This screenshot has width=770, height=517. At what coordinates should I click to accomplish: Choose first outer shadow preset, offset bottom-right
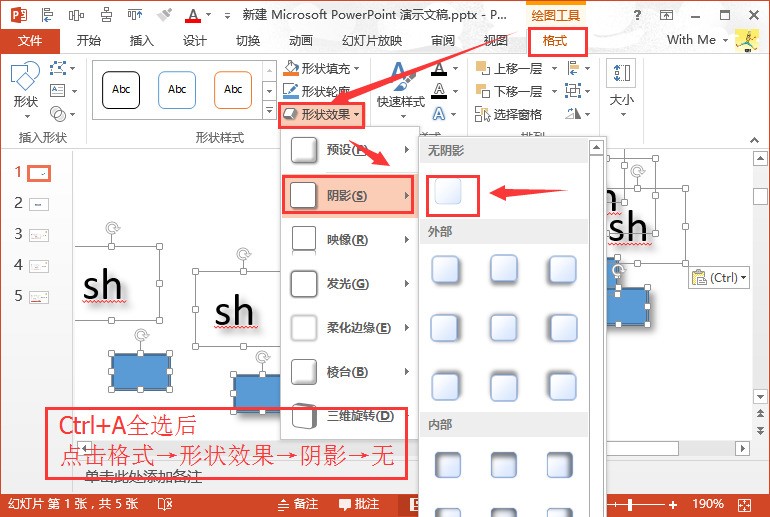445,270
